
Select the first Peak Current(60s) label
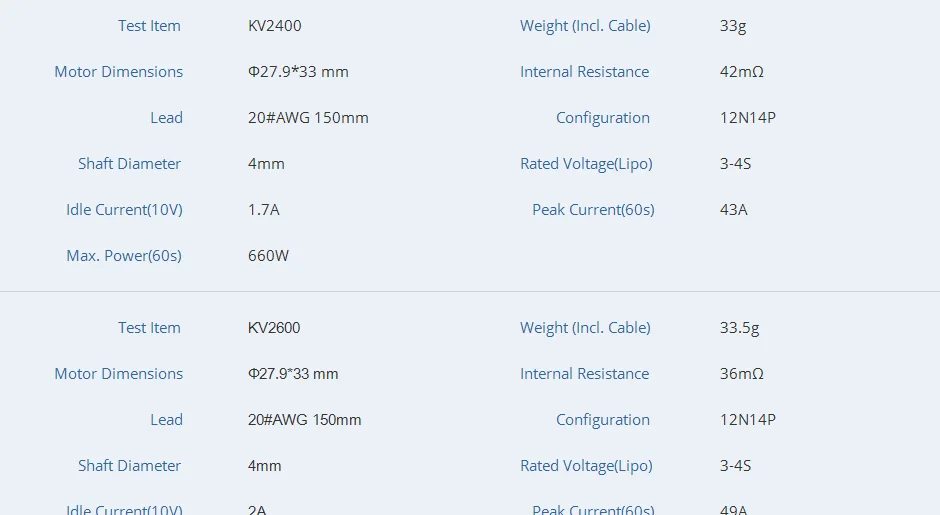coord(593,210)
